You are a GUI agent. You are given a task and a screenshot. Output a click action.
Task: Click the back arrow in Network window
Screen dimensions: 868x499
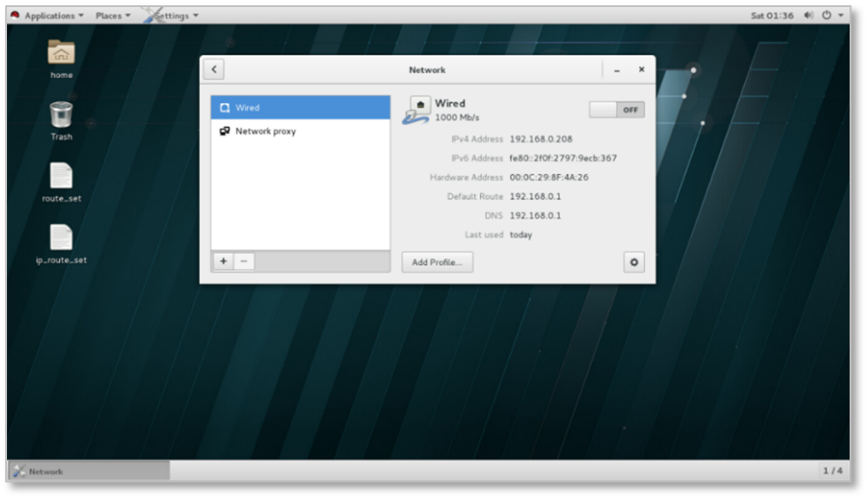click(213, 69)
